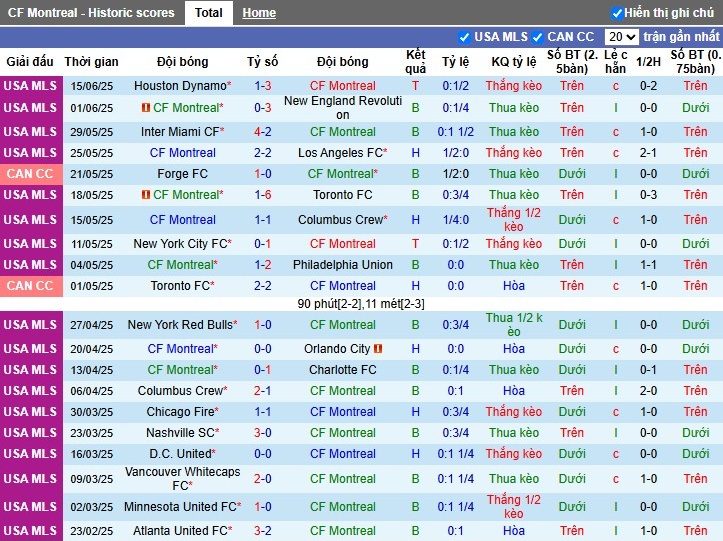This screenshot has width=723, height=541.
Task: Select CAN CC league cell dated 21/05/25
Action: [30, 174]
